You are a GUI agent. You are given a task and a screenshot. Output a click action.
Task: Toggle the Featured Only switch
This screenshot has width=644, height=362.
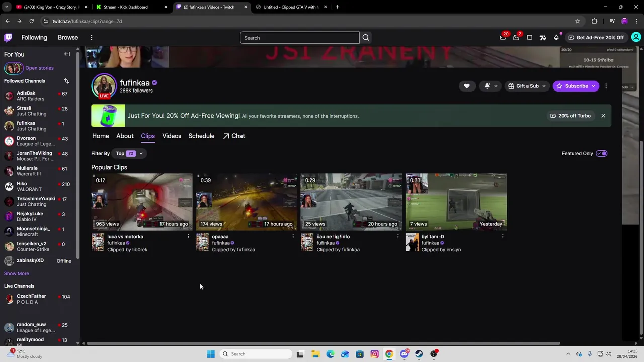pyautogui.click(x=601, y=153)
